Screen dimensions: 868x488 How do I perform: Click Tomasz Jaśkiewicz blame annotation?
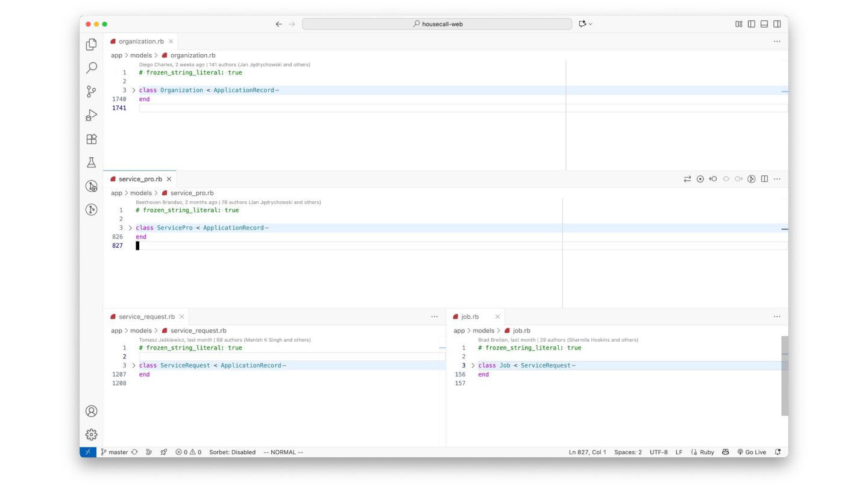[225, 340]
